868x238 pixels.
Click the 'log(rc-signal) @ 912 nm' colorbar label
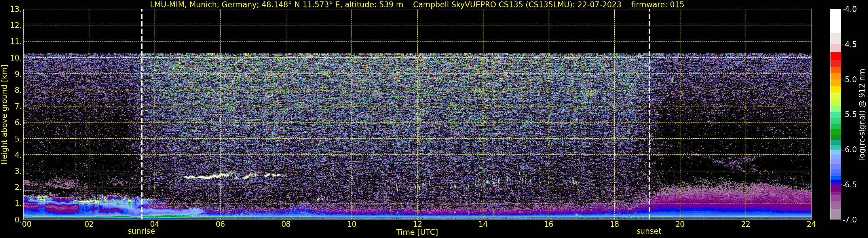click(x=862, y=114)
